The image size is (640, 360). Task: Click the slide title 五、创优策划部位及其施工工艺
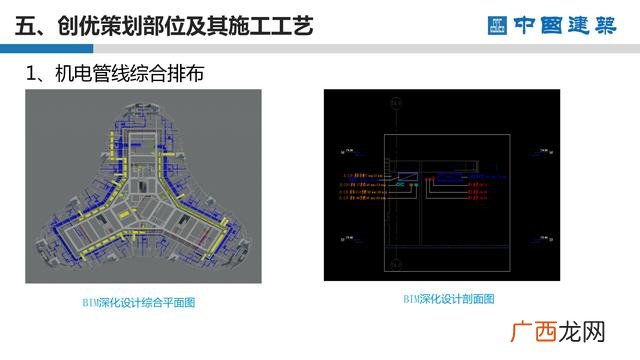pyautogui.click(x=164, y=26)
